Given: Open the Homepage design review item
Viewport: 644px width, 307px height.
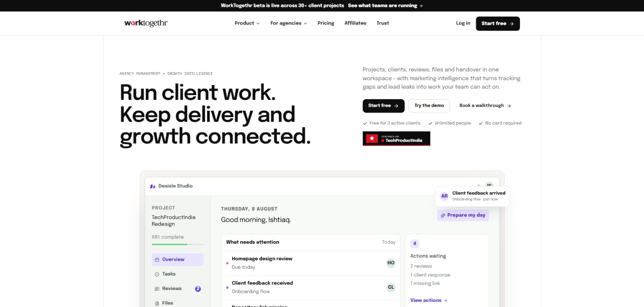Looking at the screenshot, I should click(x=311, y=263).
